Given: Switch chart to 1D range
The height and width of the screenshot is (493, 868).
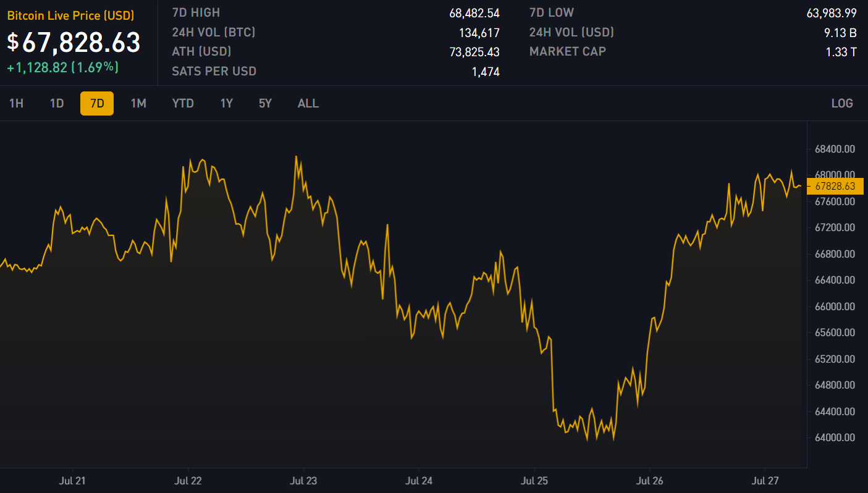Looking at the screenshot, I should [57, 103].
